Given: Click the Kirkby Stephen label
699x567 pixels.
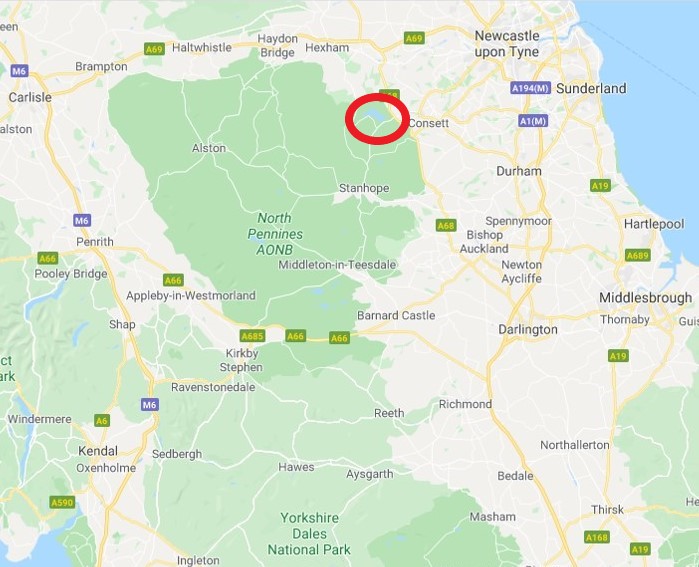Looking at the screenshot, I should point(241,360).
